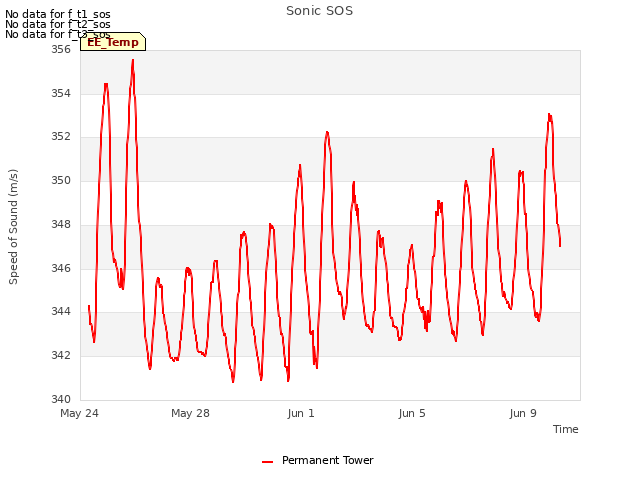The image size is (640, 480).
Task: Click the 348 y-axis tick label
Action: 60,224
